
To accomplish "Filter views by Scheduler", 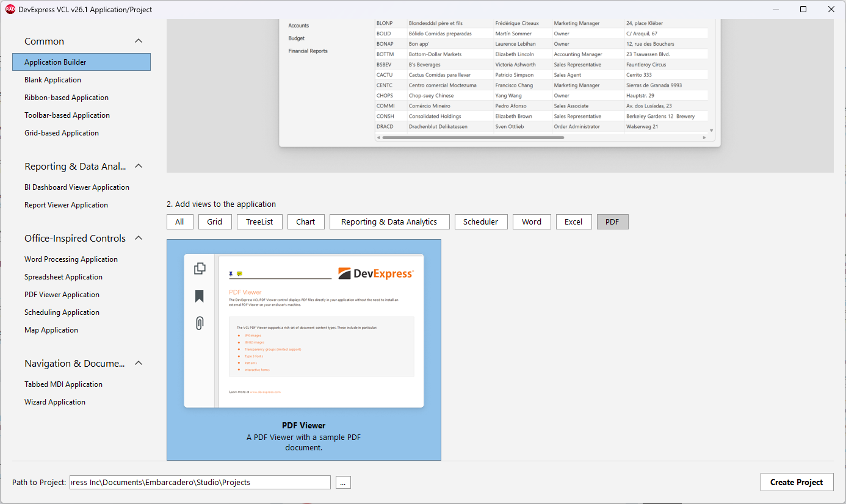I will coord(481,222).
